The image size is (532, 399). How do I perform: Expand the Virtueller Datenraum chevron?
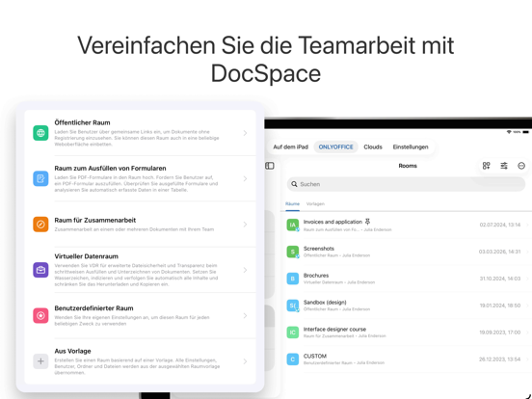(245, 270)
